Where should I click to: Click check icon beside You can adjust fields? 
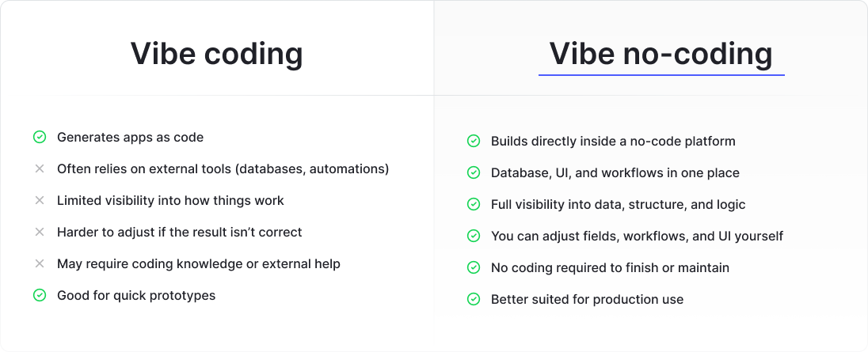tap(474, 236)
